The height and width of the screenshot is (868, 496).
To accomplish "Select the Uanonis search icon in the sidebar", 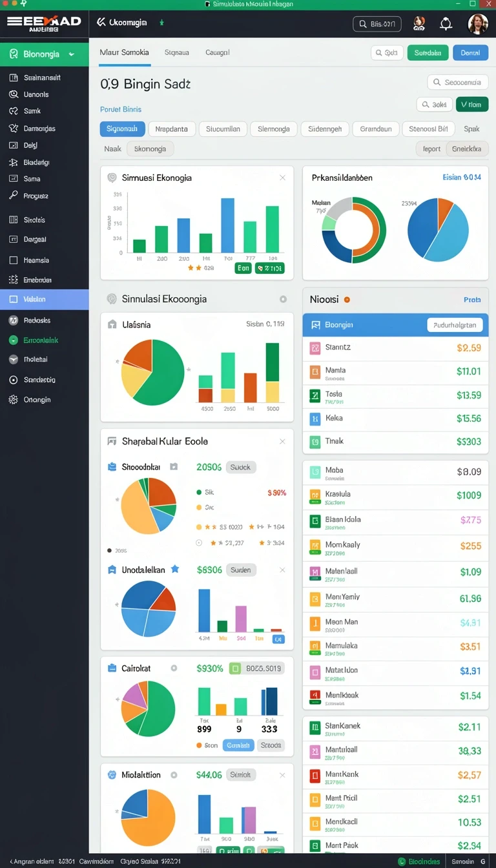I will pos(13,94).
